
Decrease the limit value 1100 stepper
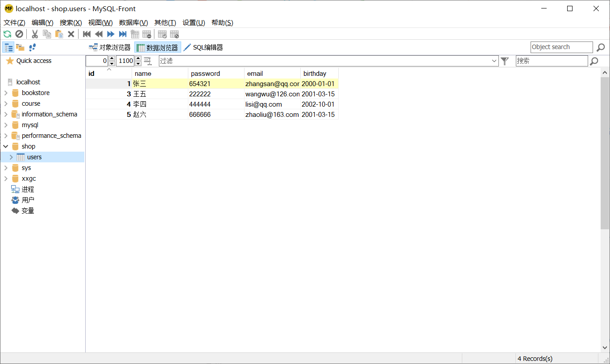(x=138, y=63)
